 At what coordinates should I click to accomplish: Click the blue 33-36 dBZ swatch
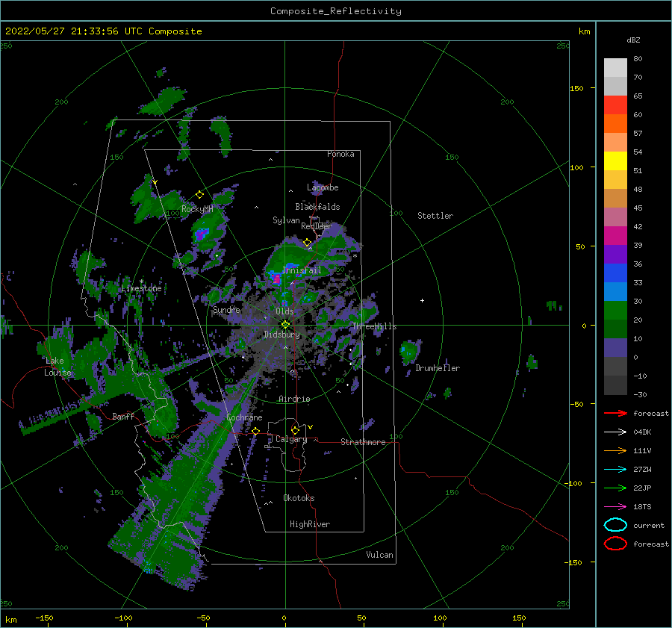point(615,273)
